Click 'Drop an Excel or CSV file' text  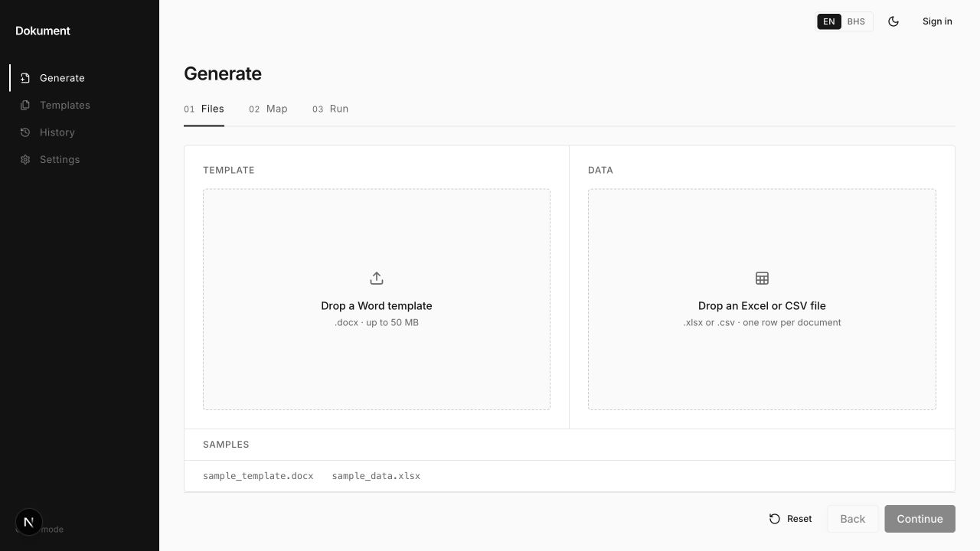point(762,305)
